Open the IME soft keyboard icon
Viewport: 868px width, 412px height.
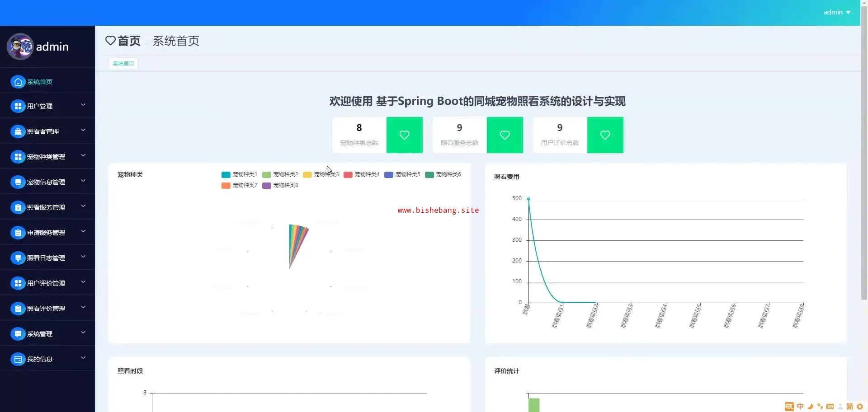(830, 407)
